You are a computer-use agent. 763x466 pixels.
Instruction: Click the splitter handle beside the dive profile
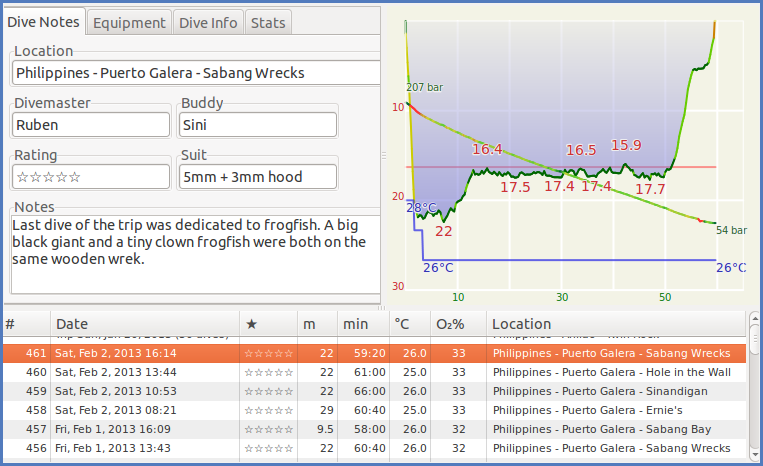385,155
